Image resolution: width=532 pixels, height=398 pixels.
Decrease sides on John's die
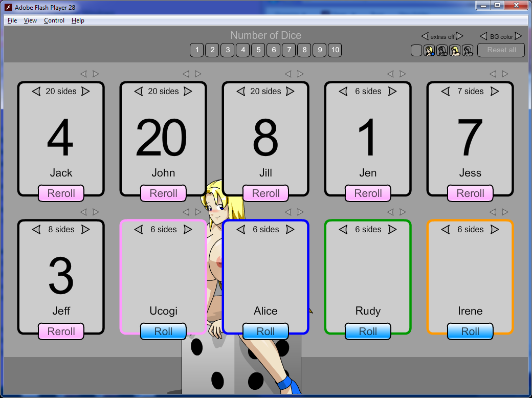point(139,91)
